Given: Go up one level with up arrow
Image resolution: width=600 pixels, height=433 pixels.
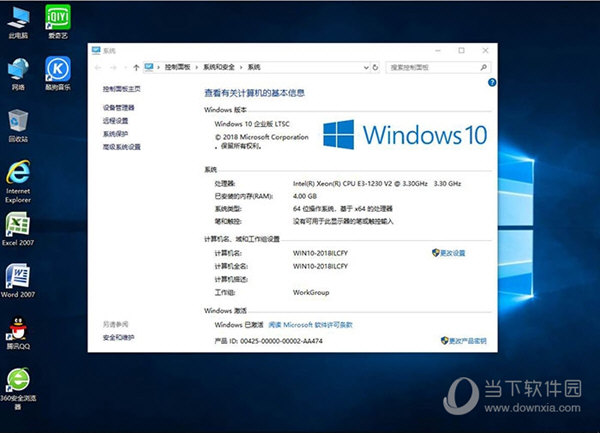Looking at the screenshot, I should (136, 67).
